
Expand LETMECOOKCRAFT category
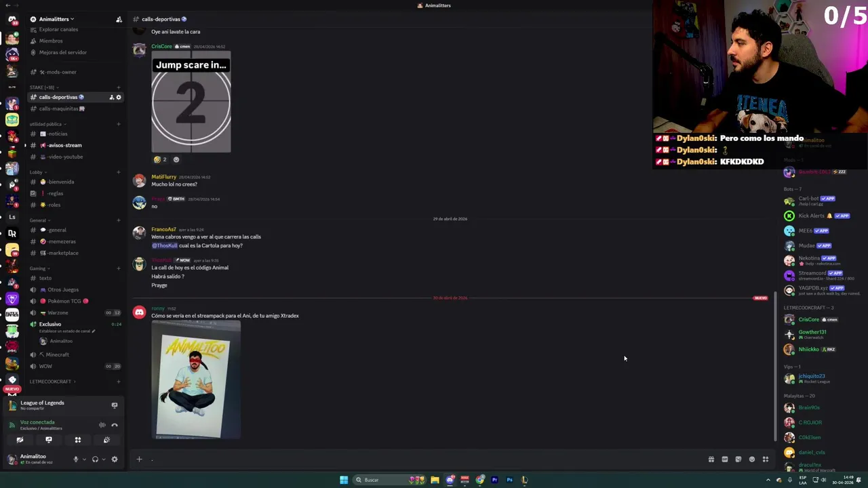[52, 382]
